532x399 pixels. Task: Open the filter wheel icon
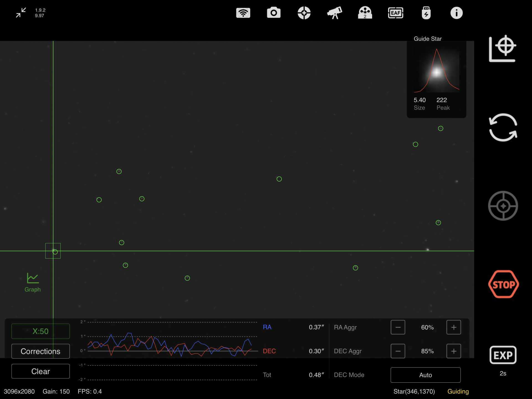(x=365, y=13)
